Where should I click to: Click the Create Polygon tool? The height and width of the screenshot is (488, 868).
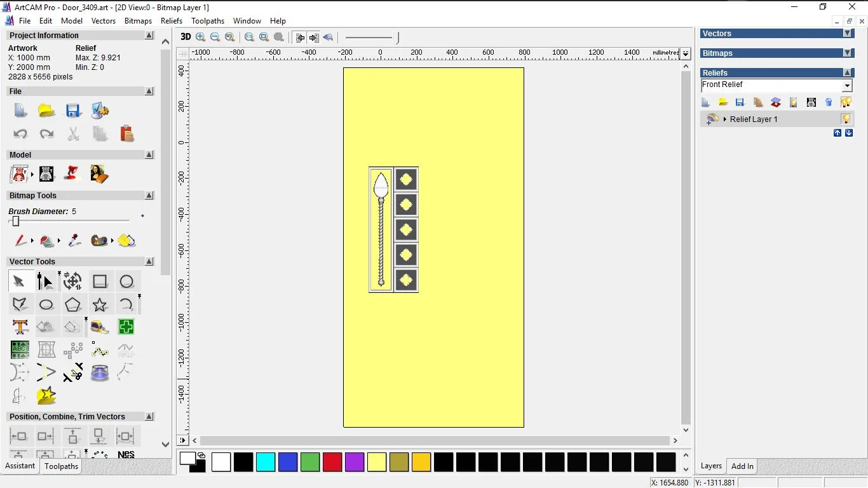pyautogui.click(x=73, y=304)
